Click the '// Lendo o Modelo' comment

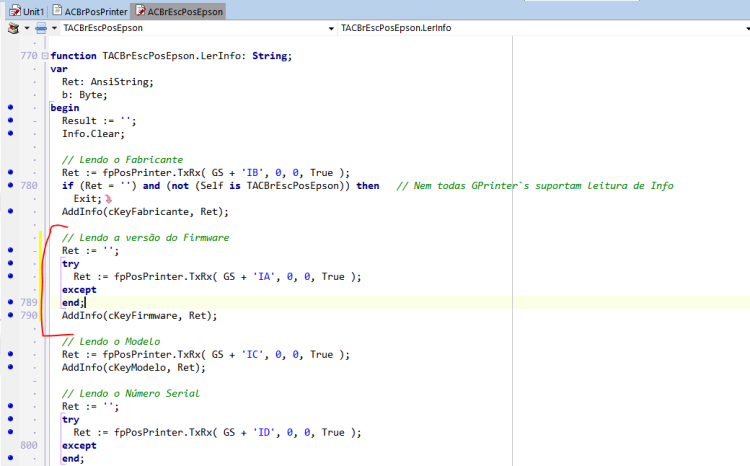coord(111,342)
